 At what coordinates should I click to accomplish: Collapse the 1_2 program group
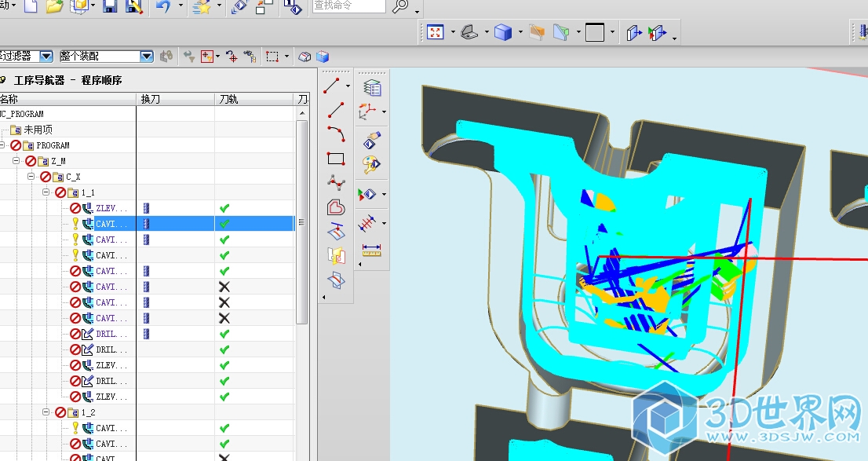[x=46, y=412]
